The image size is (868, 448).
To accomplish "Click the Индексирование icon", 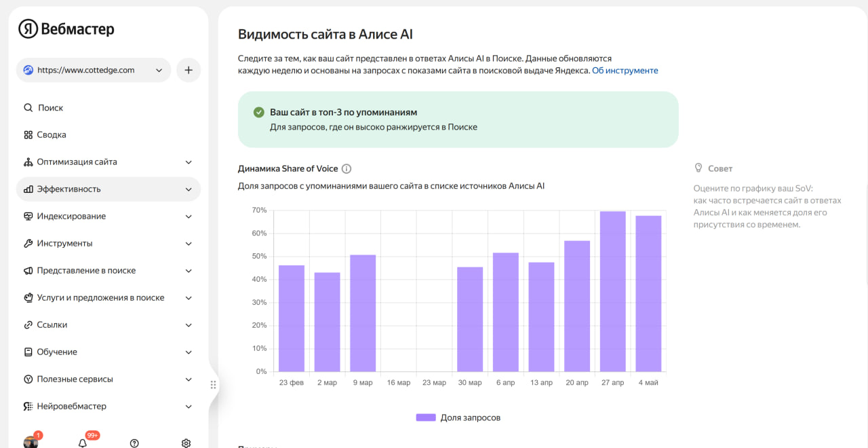I will click(x=28, y=217).
